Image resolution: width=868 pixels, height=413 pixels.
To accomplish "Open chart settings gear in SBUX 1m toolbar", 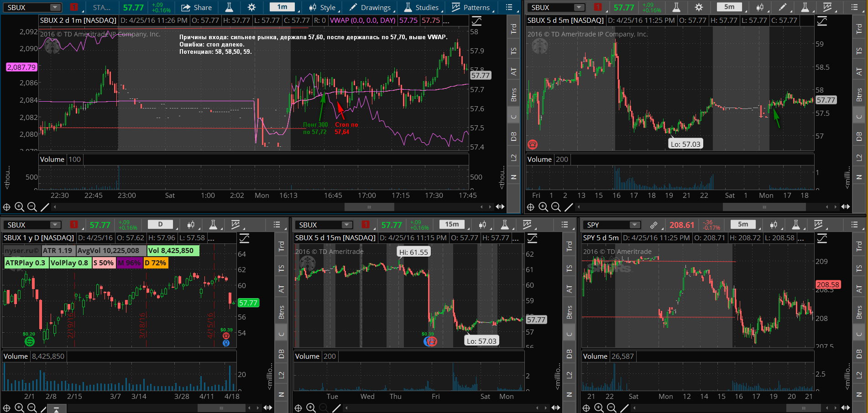I will [251, 7].
